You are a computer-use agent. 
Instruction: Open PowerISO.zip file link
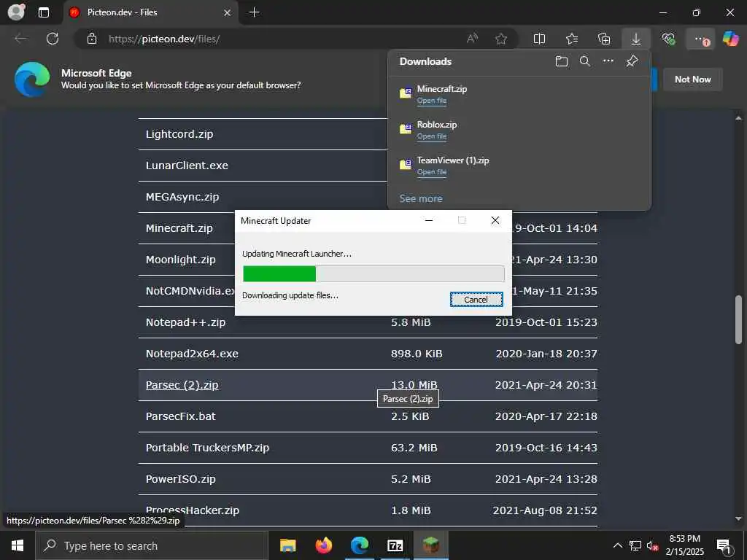[x=181, y=479]
